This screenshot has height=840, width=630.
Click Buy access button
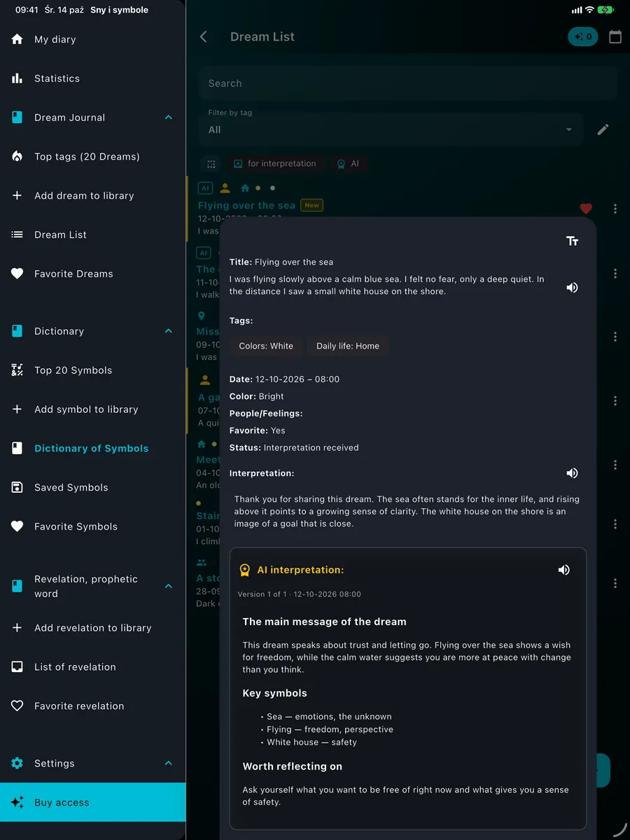point(93,802)
